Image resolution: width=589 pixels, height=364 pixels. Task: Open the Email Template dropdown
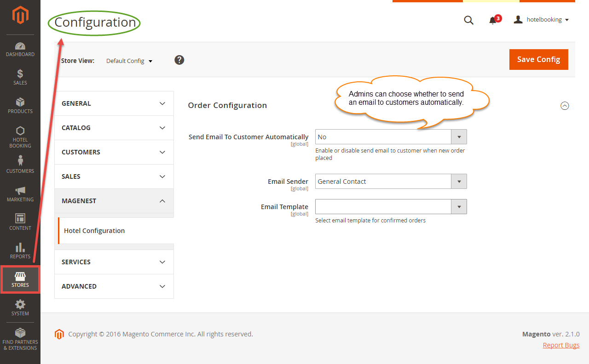coord(391,207)
